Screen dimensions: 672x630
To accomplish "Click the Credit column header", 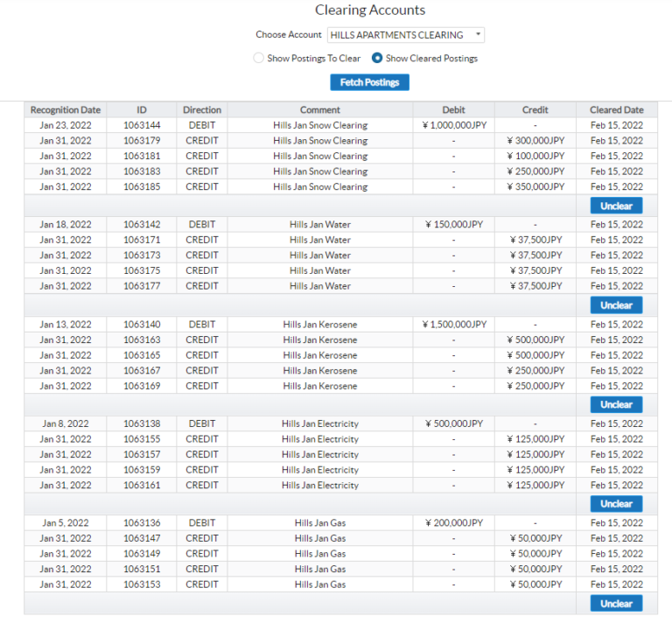I will click(x=535, y=110).
